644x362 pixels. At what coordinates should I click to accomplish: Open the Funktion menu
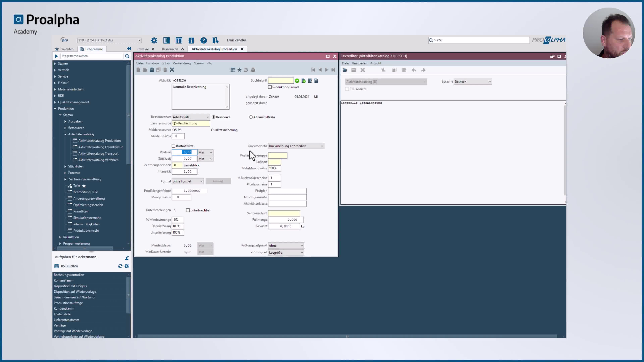[x=152, y=63]
